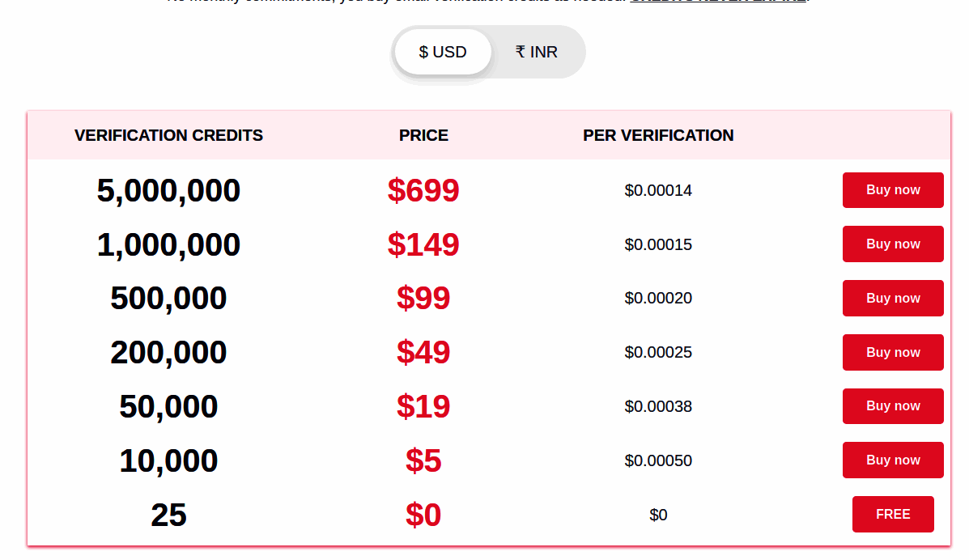
Task: Buy now for 200,000 credits
Action: (x=893, y=352)
